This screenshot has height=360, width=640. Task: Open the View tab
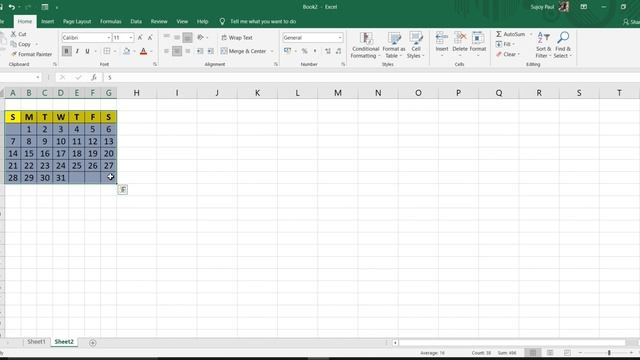182,22
